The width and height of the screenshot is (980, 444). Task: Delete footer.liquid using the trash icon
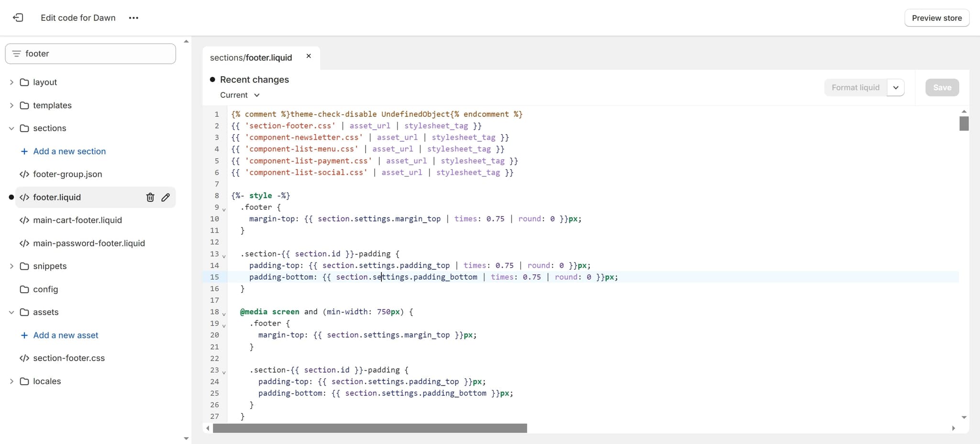[150, 197]
